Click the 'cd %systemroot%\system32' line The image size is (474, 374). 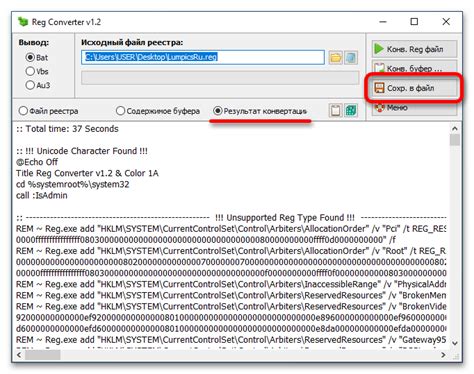pyautogui.click(x=73, y=184)
